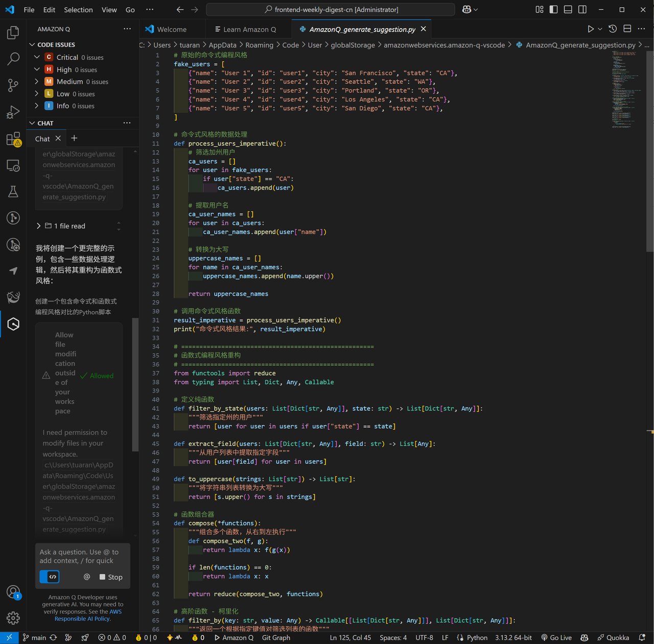This screenshot has height=644, width=654.
Task: Collapse the CHAT section
Action: pos(32,123)
